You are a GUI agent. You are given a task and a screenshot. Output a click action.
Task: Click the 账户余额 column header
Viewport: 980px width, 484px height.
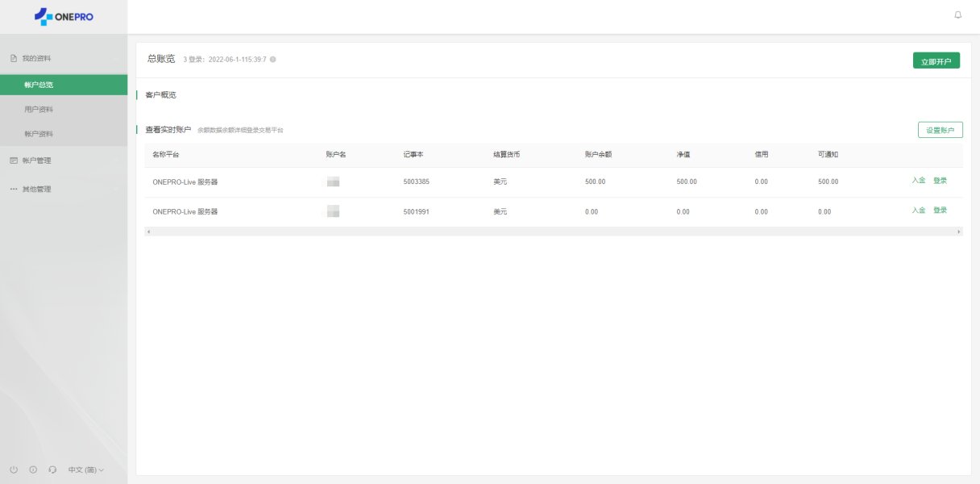tap(598, 154)
